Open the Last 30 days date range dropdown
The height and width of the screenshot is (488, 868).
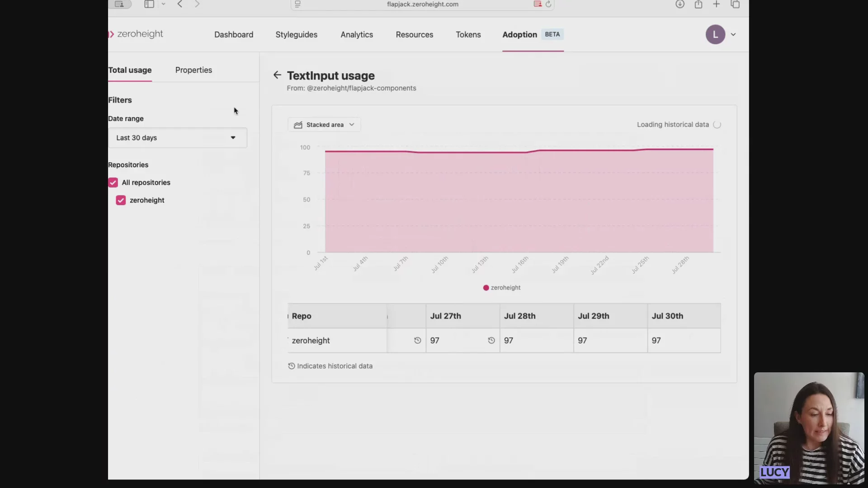[177, 138]
